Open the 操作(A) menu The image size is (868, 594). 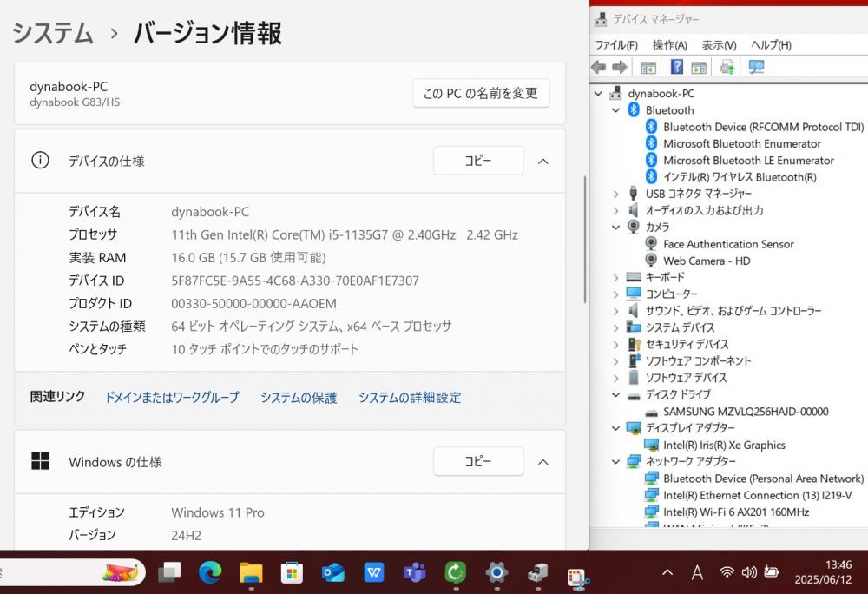coord(670,45)
